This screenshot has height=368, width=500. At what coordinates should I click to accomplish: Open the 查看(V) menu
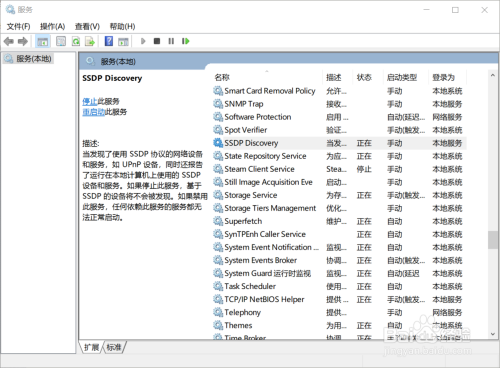click(87, 26)
